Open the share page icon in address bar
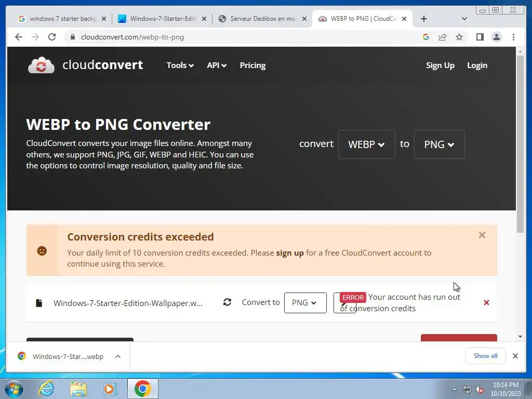 443,37
